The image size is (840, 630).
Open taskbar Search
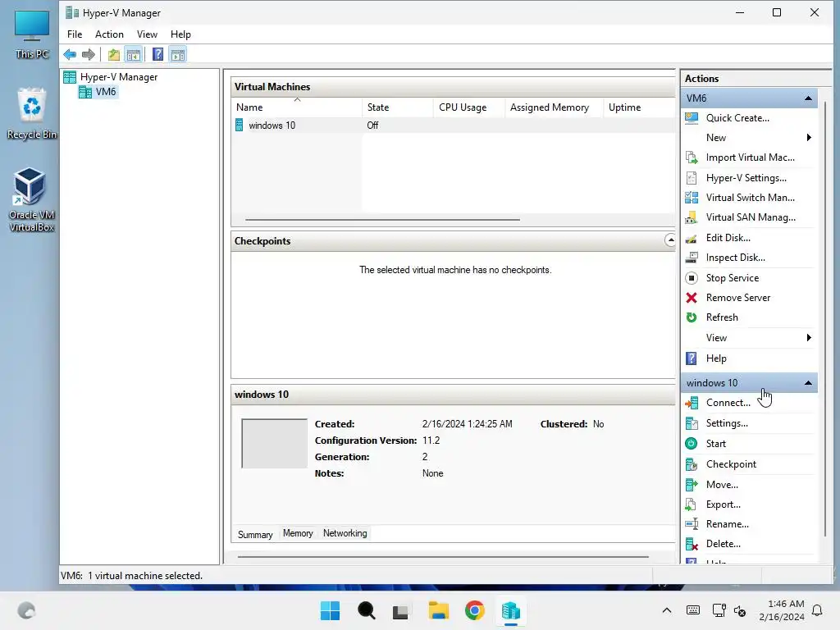click(x=367, y=610)
